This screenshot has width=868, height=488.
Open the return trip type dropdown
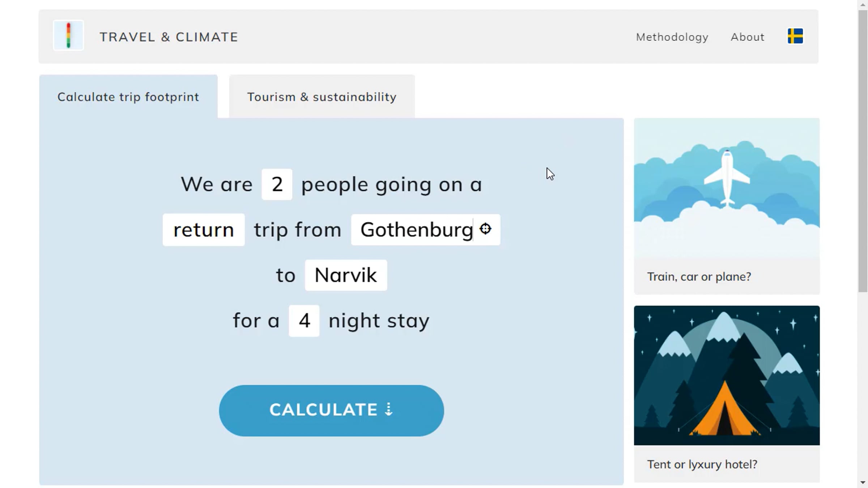point(204,230)
